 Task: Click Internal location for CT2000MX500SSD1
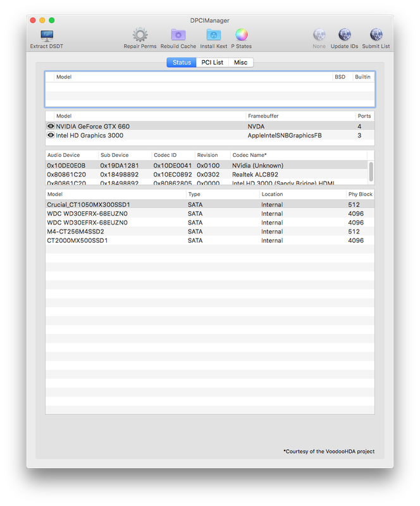(x=272, y=240)
